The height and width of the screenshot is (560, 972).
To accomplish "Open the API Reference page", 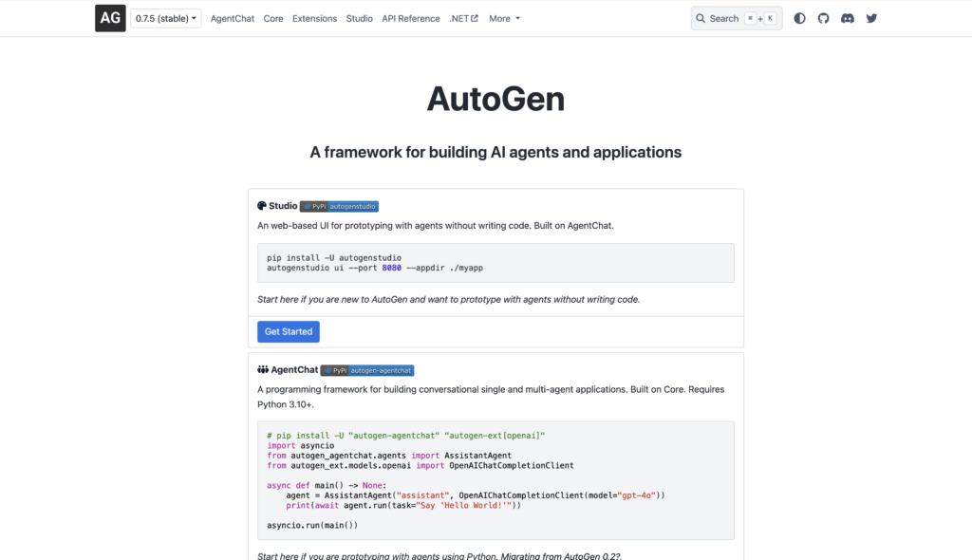I will tap(410, 19).
